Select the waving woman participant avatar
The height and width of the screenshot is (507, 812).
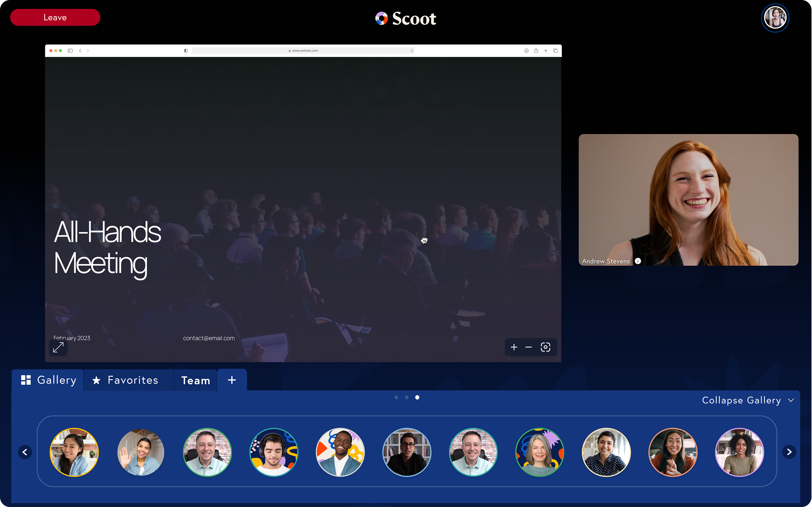[x=141, y=452]
